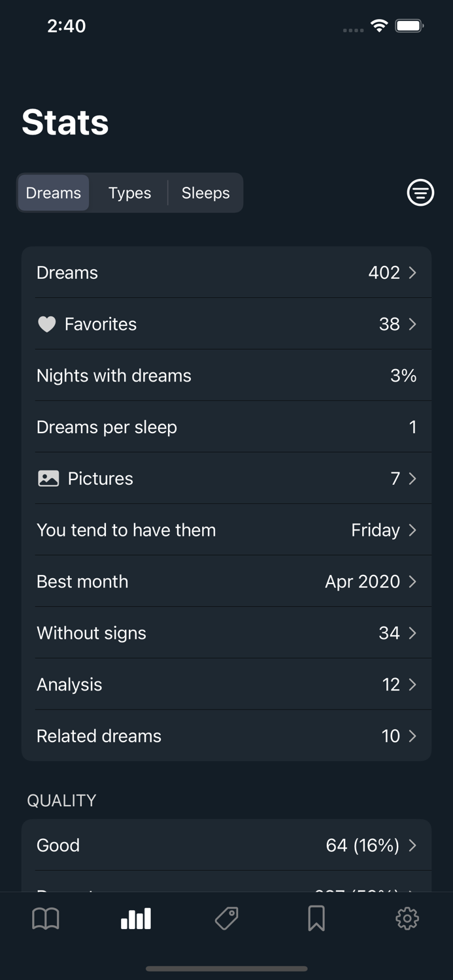
Task: Expand the Related dreams row
Action: tap(226, 736)
